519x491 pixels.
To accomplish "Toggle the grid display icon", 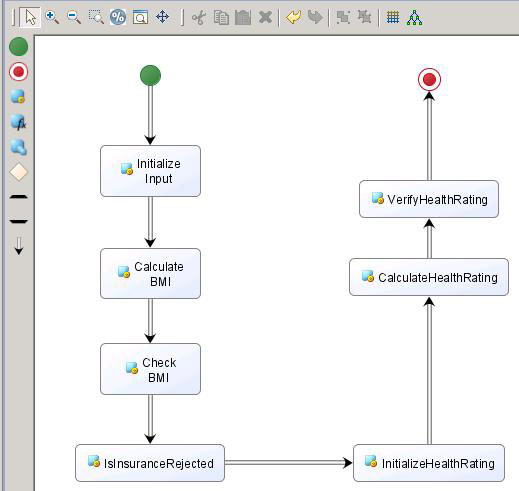I will 393,17.
